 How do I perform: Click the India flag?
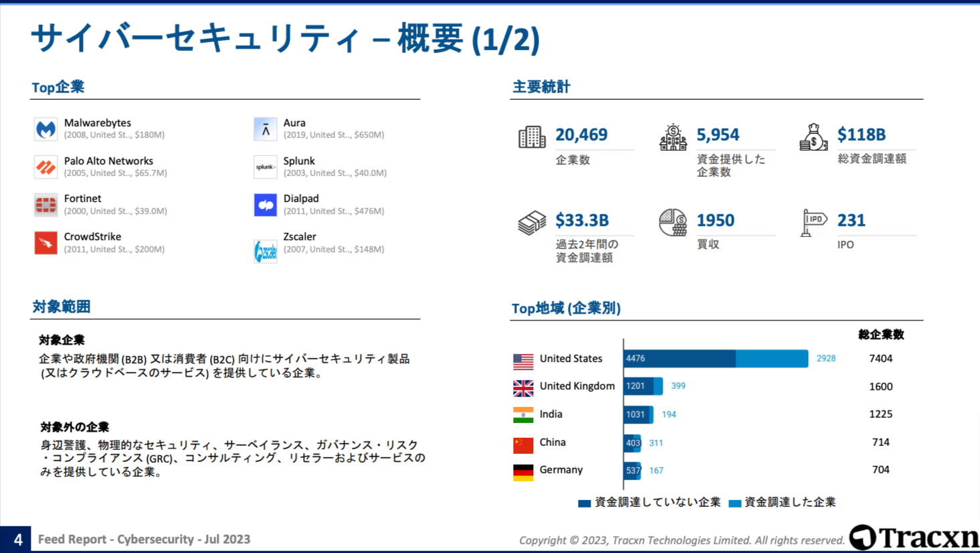[523, 415]
